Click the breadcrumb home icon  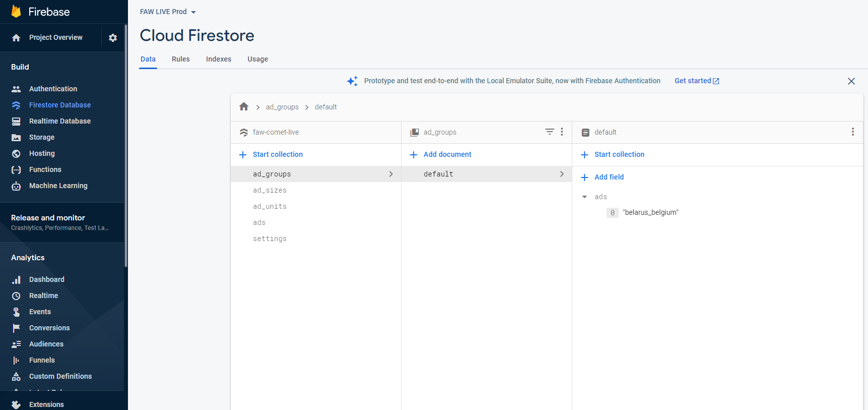[244, 107]
